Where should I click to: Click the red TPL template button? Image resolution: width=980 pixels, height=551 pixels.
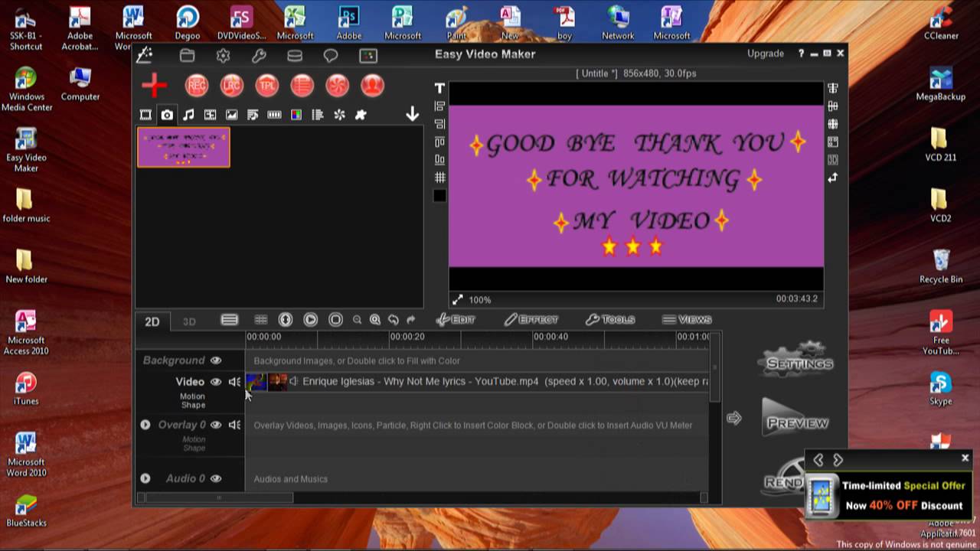(267, 86)
